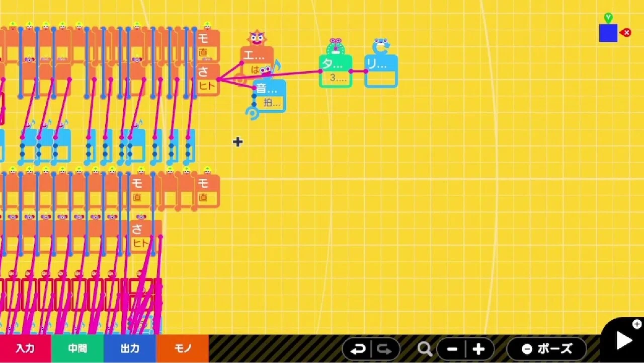Click the sound nodon's top pink input port
The width and height of the screenshot is (644, 363).
click(x=254, y=88)
